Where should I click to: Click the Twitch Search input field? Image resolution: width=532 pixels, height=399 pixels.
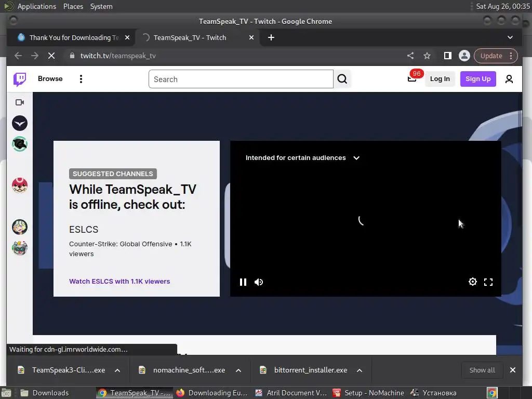(x=241, y=79)
